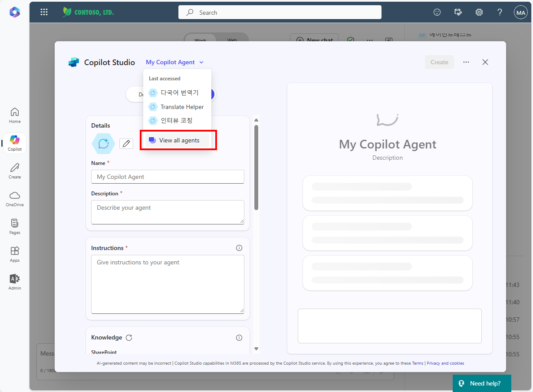Open the app launcher waffle icon
Screen dimensions: 533x392
click(x=44, y=12)
